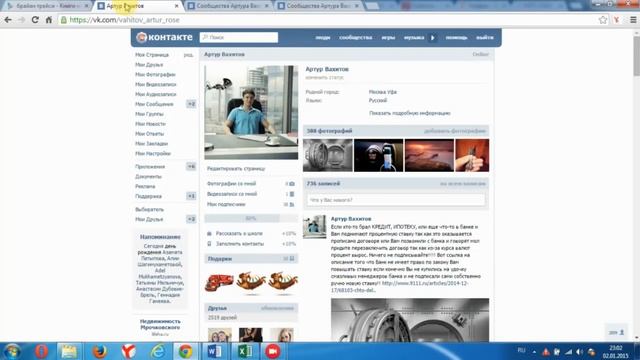Click the ВКонтакте logo
This screenshot has width=640, height=360.
click(164, 37)
